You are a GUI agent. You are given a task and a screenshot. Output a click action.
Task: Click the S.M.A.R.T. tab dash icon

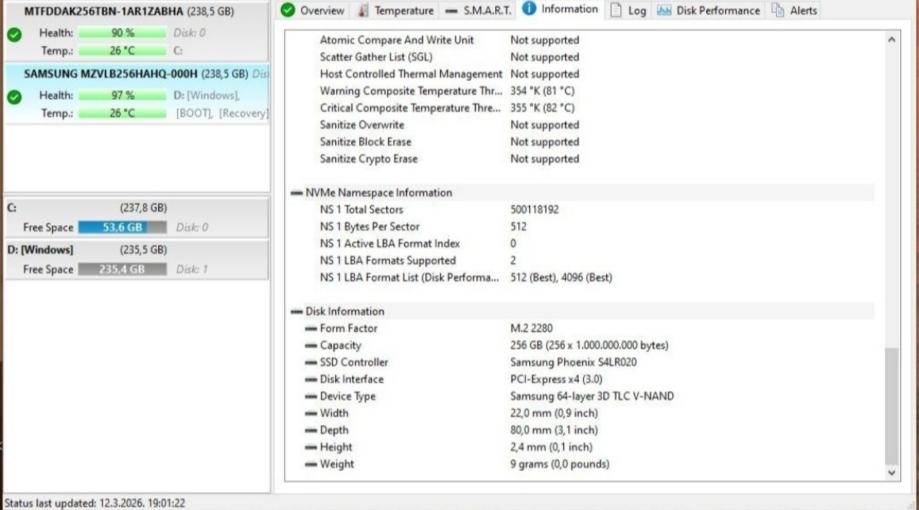pyautogui.click(x=451, y=11)
